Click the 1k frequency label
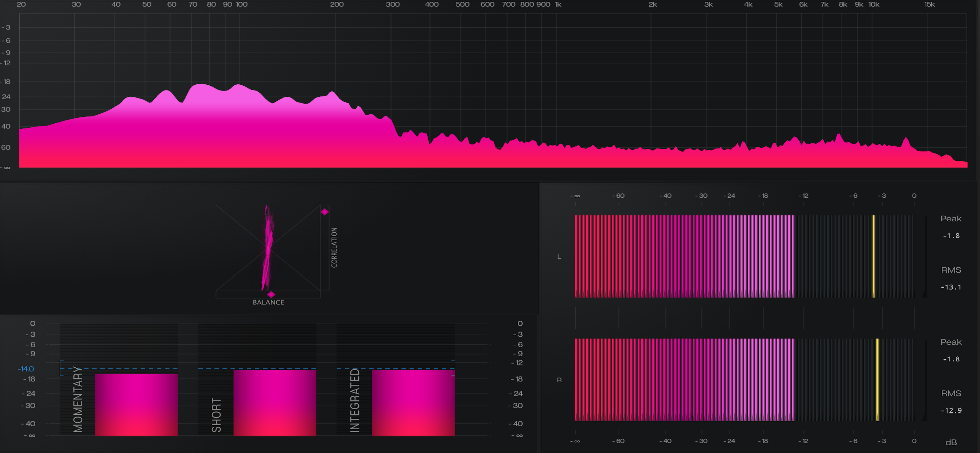980x453 pixels. click(558, 5)
